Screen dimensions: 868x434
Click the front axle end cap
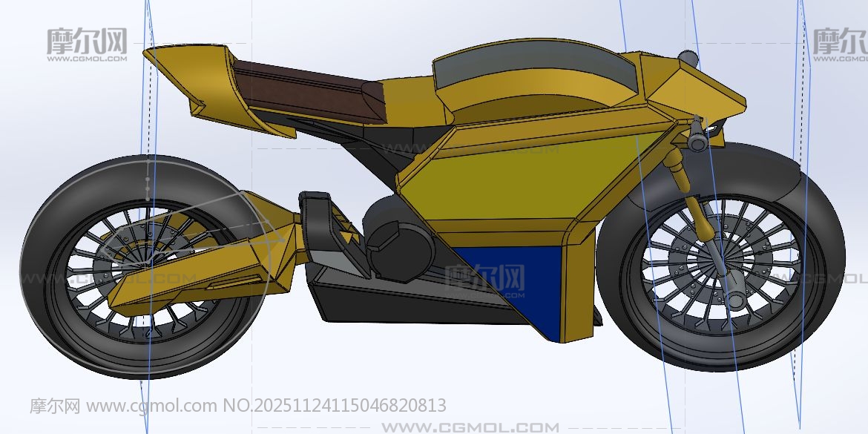(735, 300)
